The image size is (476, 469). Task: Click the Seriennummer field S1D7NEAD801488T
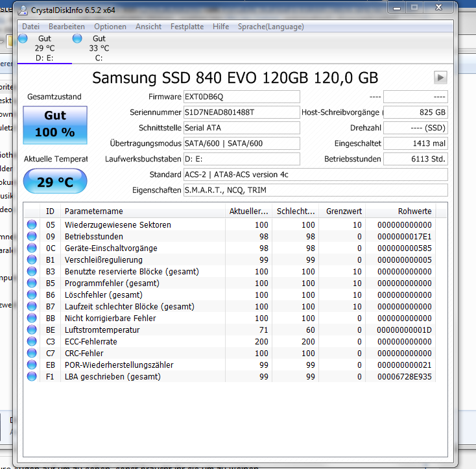click(242, 112)
